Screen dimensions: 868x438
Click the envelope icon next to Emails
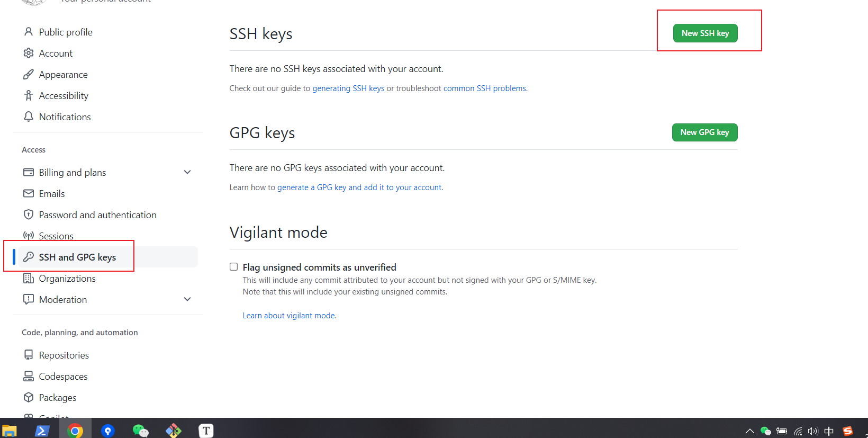[x=29, y=193]
